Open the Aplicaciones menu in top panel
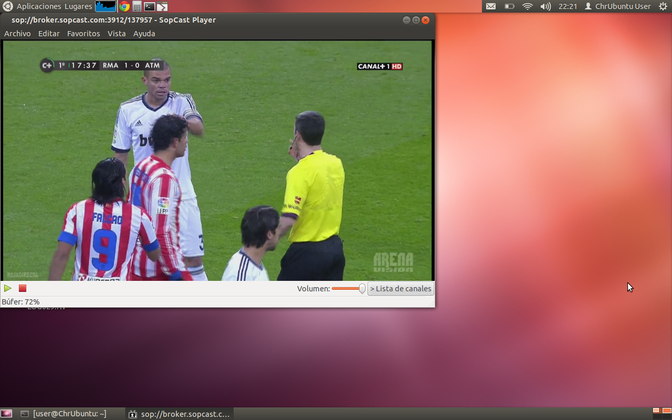 point(38,6)
